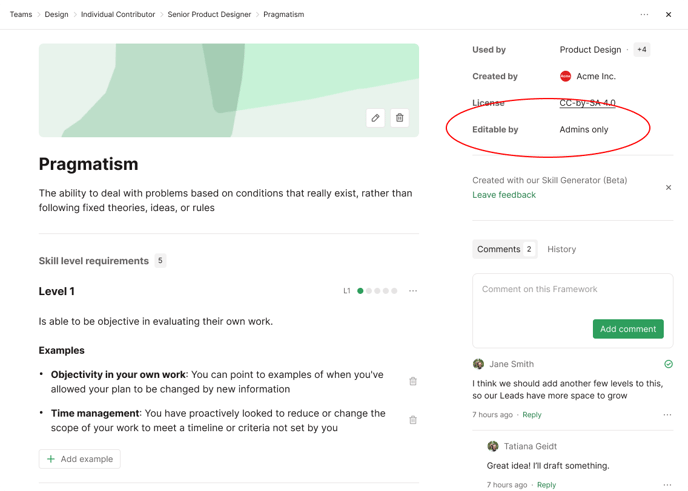Click the pencil edit icon on cover image

(x=375, y=118)
